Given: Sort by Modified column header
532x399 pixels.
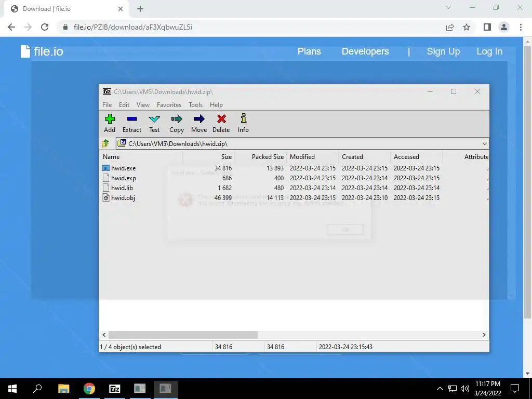Looking at the screenshot, I should click(x=312, y=157).
